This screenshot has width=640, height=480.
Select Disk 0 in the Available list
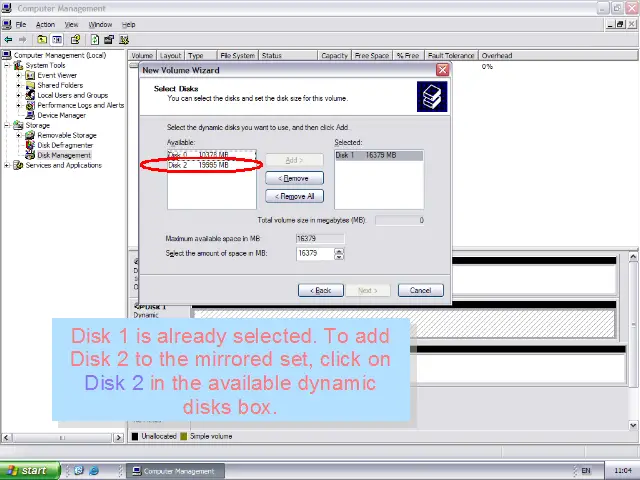[211, 155]
